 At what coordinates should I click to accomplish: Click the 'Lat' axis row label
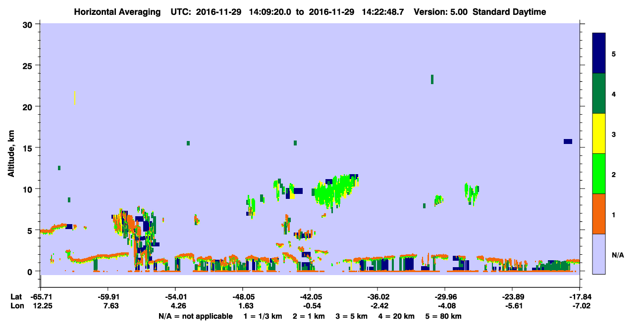pyautogui.click(x=16, y=297)
